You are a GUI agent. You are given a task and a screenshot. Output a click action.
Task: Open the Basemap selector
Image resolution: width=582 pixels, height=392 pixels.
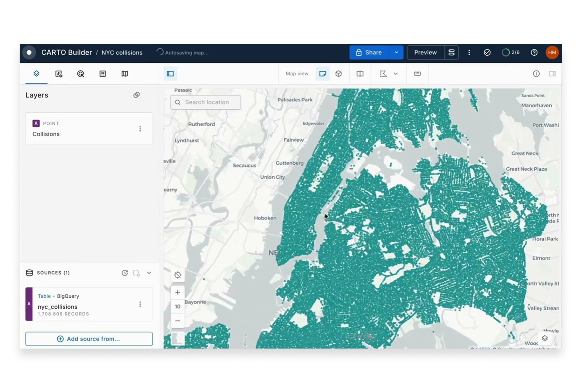tap(124, 74)
